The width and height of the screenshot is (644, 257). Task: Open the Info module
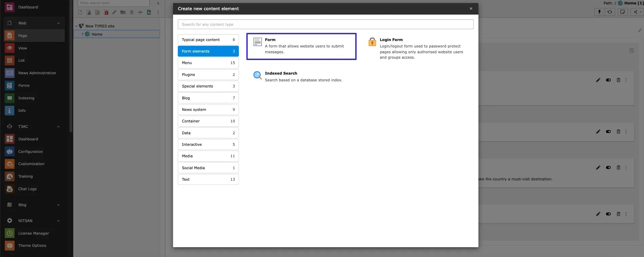[34, 111]
